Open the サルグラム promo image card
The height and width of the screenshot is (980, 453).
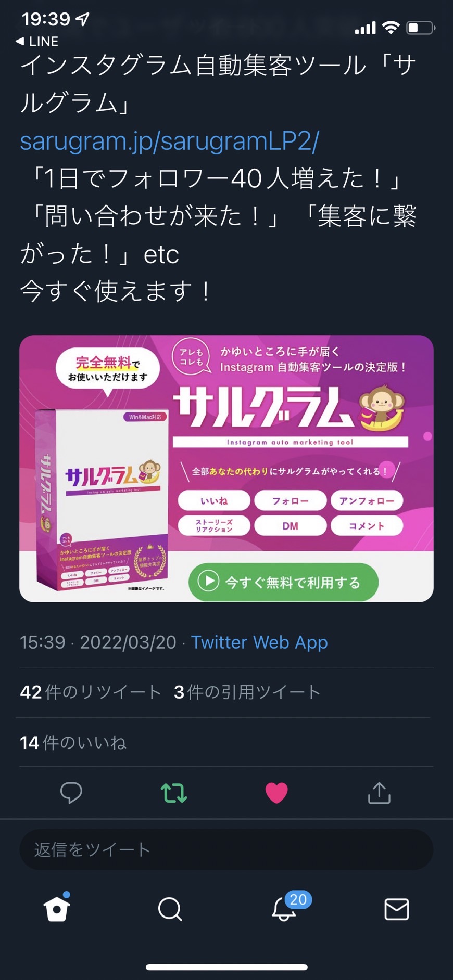227,469
